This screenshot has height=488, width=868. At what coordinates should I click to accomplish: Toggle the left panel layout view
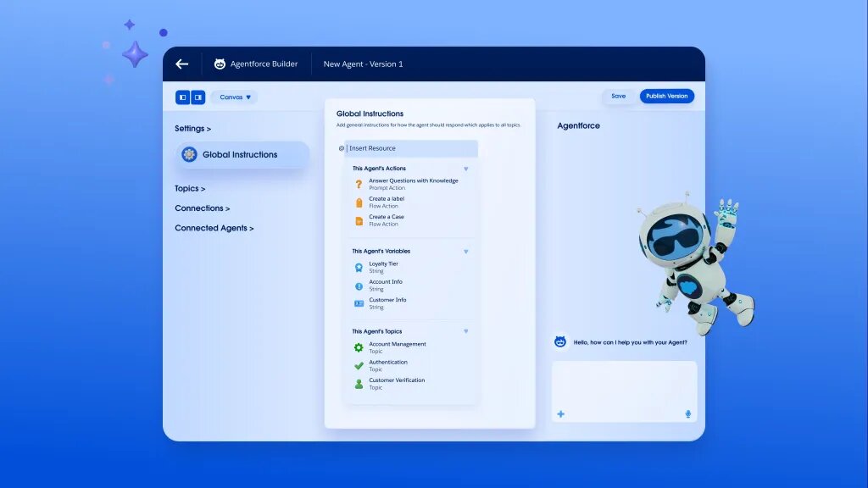coord(182,97)
